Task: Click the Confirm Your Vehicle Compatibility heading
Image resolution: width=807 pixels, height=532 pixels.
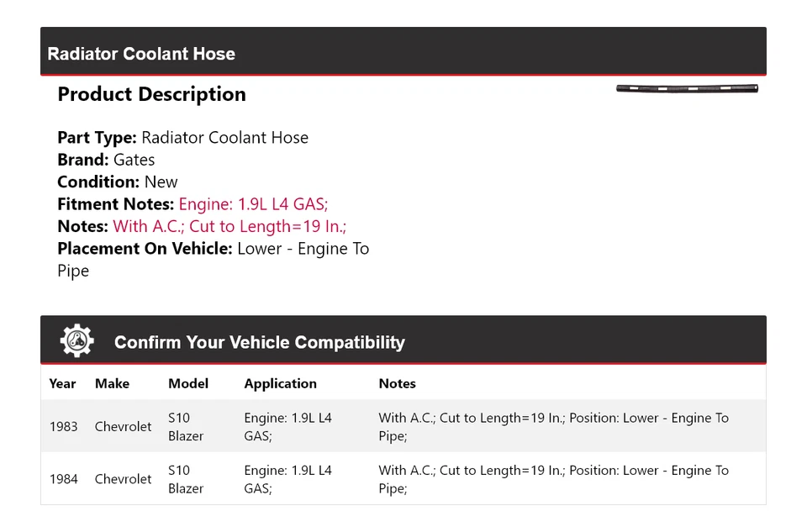Action: click(x=260, y=342)
